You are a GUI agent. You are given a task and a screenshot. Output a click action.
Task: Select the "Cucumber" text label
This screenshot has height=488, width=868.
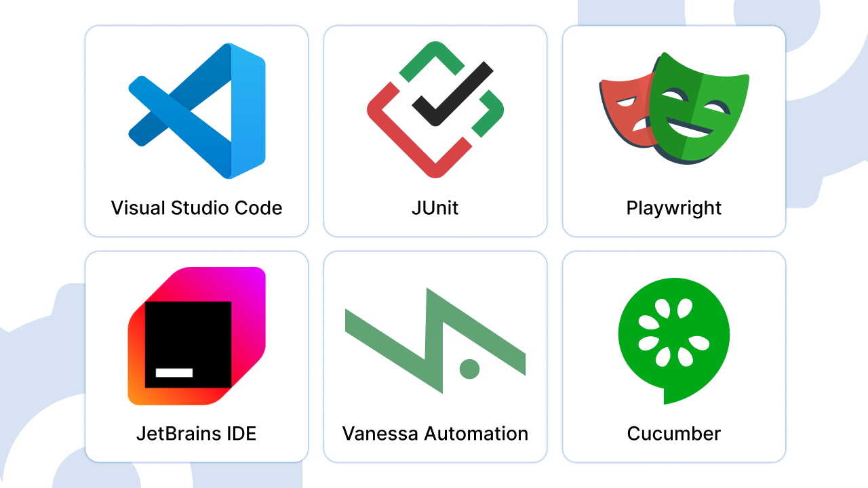coord(674,433)
